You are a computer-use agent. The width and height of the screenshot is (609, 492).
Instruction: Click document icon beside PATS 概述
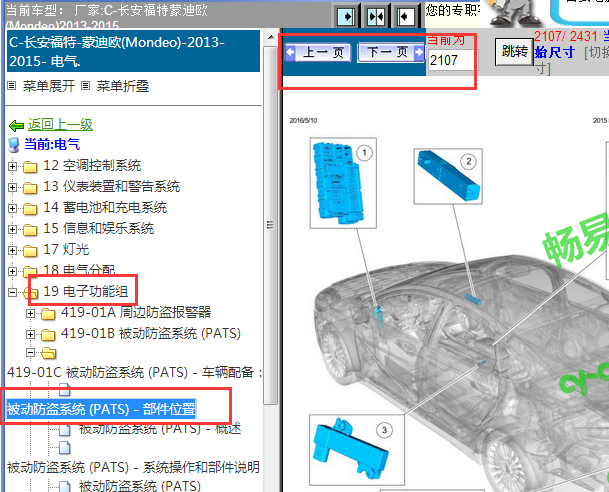click(x=65, y=429)
